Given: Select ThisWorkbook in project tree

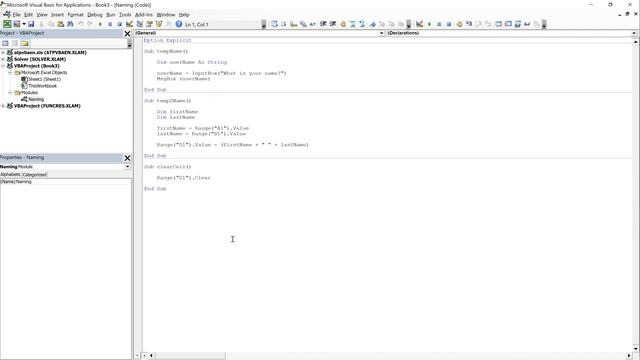Looking at the screenshot, I should [x=42, y=86].
